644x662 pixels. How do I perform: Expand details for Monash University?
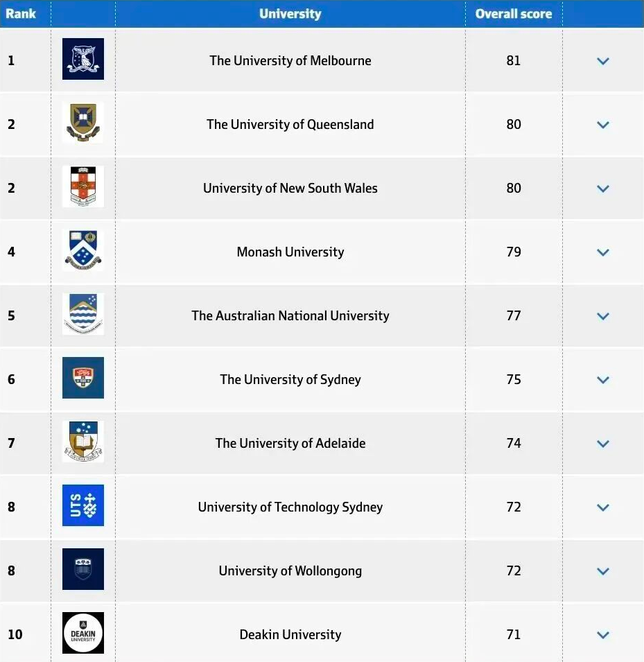(603, 252)
